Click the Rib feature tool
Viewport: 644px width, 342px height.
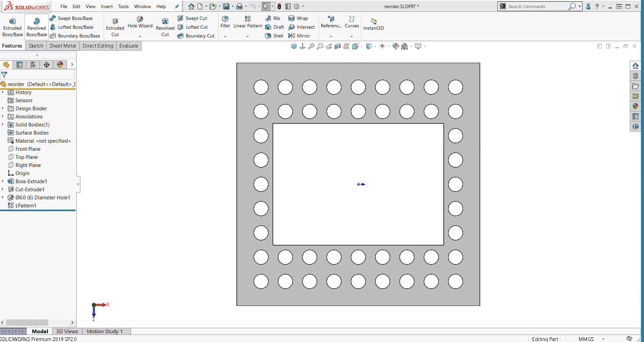(273, 18)
